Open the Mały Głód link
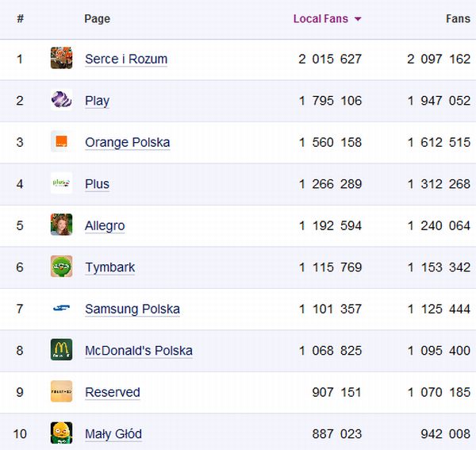Screen dimensions: 476x450 click(x=113, y=434)
